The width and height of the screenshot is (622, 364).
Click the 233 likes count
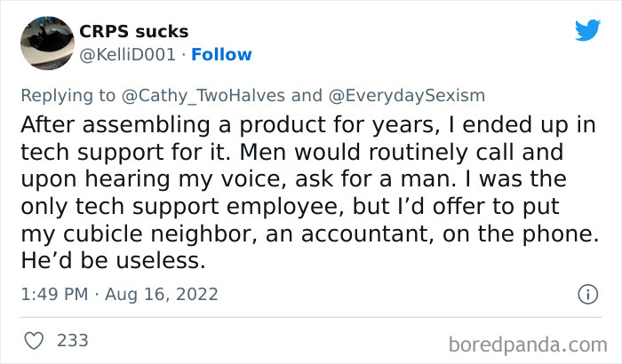pos(72,340)
